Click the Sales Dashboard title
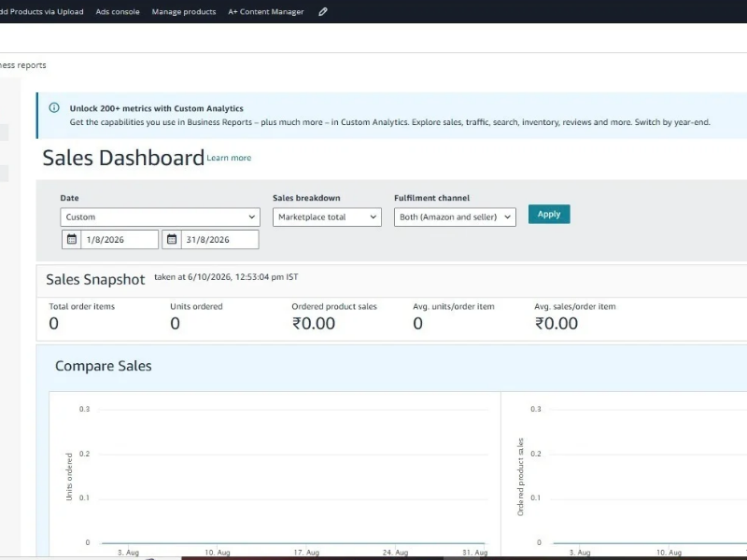This screenshot has height=560, width=747. [123, 158]
